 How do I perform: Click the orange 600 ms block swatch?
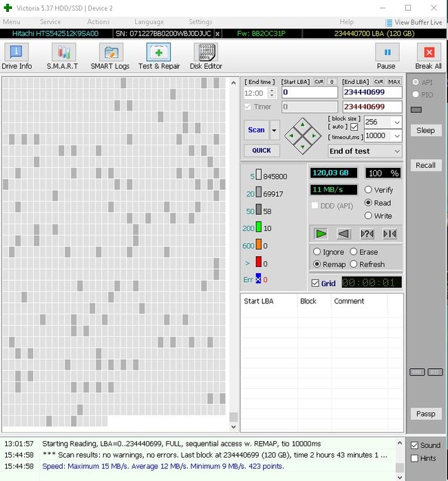259,244
